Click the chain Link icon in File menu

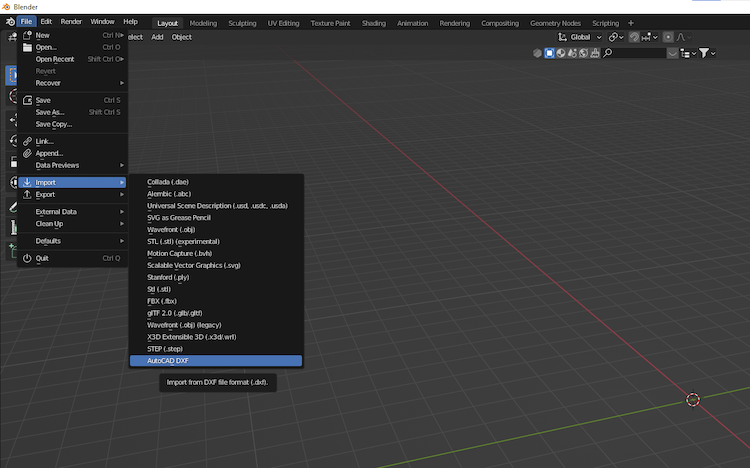27,141
